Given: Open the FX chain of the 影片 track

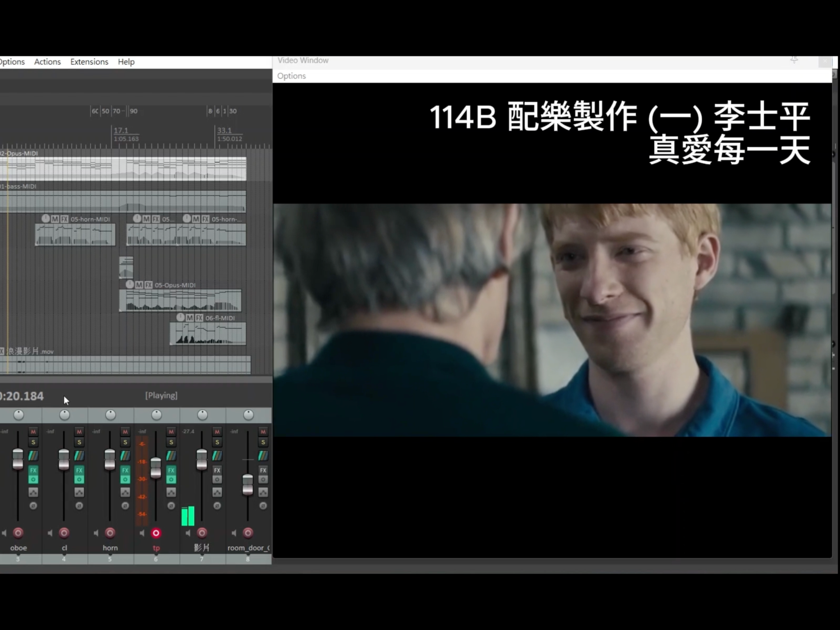Looking at the screenshot, I should pos(217,470).
